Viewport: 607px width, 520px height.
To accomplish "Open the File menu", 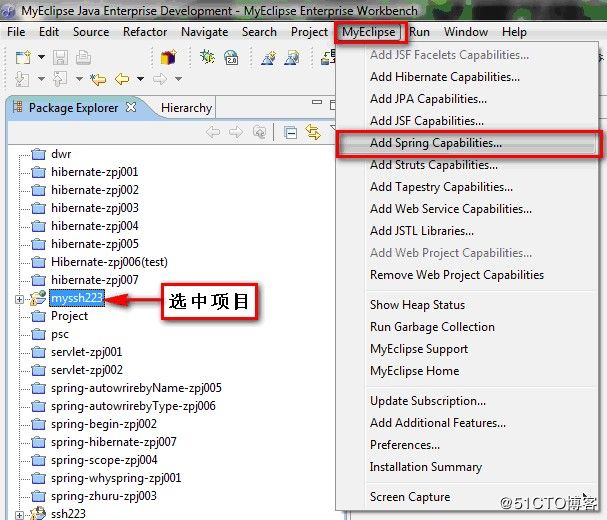I will coord(16,32).
